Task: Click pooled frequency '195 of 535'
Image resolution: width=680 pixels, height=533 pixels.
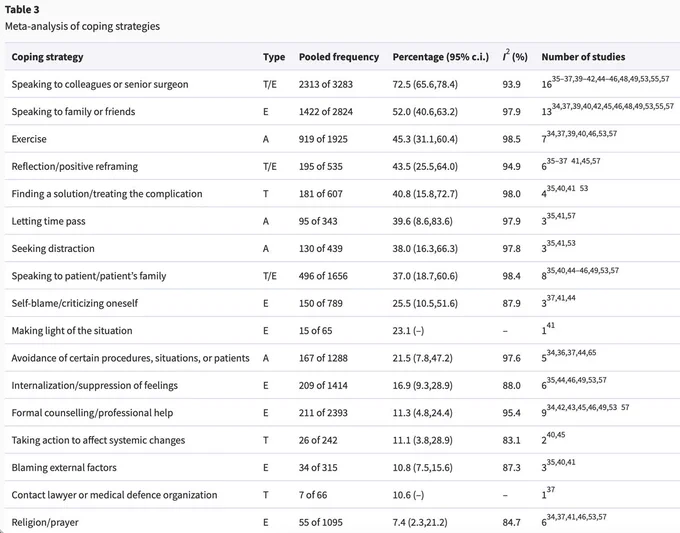Action: pyautogui.click(x=320, y=167)
